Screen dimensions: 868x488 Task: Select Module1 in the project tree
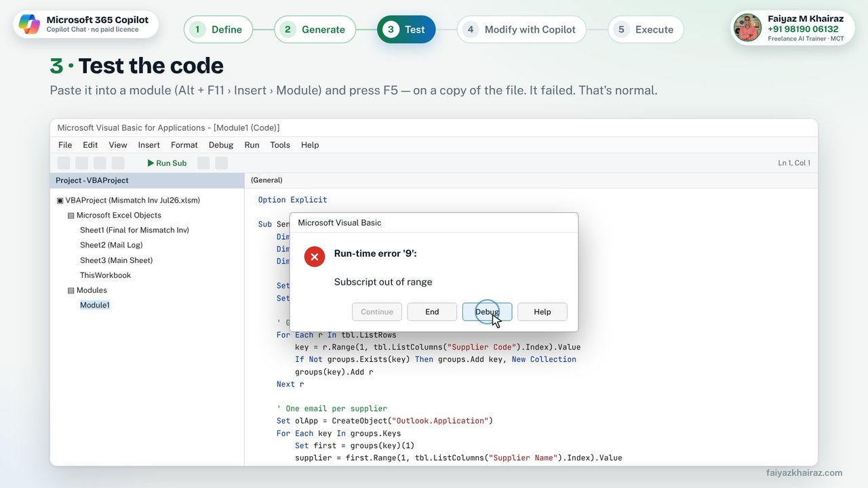(95, 306)
